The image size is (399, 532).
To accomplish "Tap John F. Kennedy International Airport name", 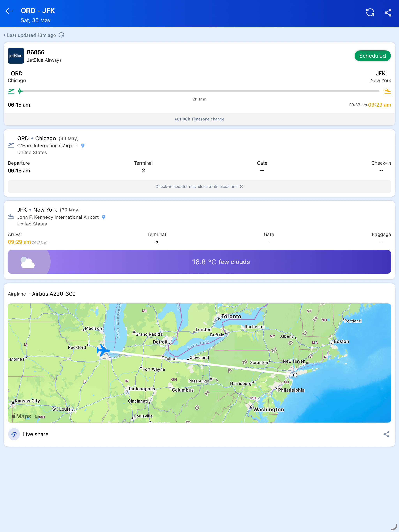I will [x=58, y=217].
